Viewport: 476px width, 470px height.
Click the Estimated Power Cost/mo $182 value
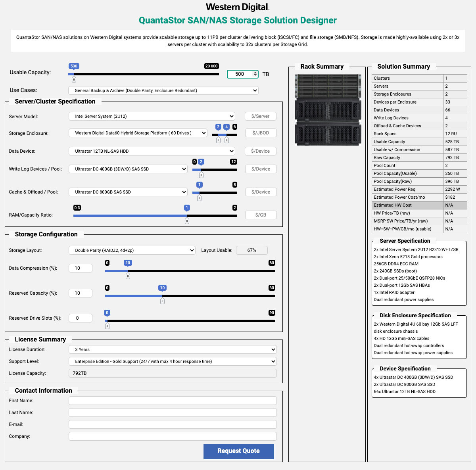point(450,197)
